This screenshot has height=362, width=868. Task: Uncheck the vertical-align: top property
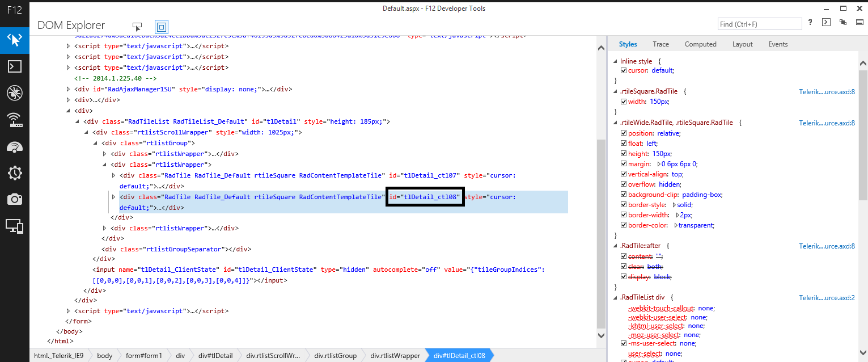click(624, 174)
